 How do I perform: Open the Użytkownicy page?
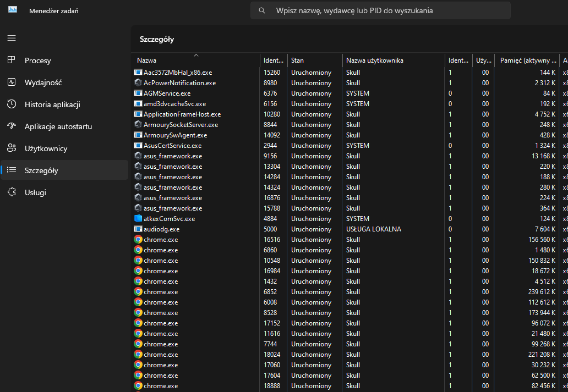point(64,148)
